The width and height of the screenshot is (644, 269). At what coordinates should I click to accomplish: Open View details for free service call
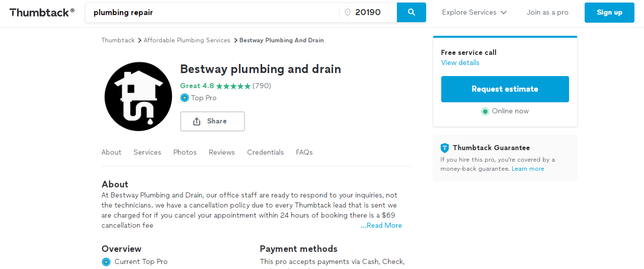[460, 63]
